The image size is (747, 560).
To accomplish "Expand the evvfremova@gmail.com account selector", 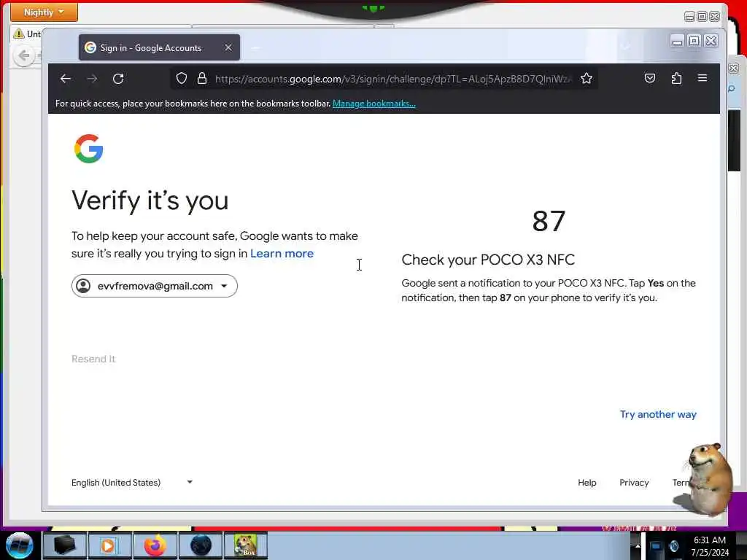I will [x=155, y=286].
